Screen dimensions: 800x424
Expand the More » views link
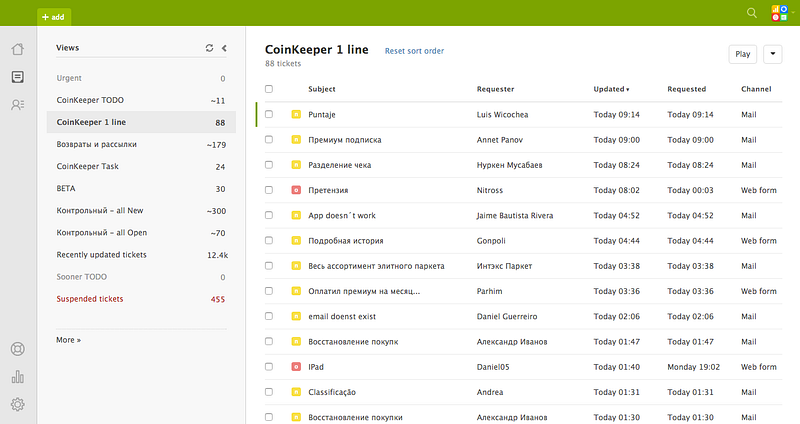click(68, 340)
